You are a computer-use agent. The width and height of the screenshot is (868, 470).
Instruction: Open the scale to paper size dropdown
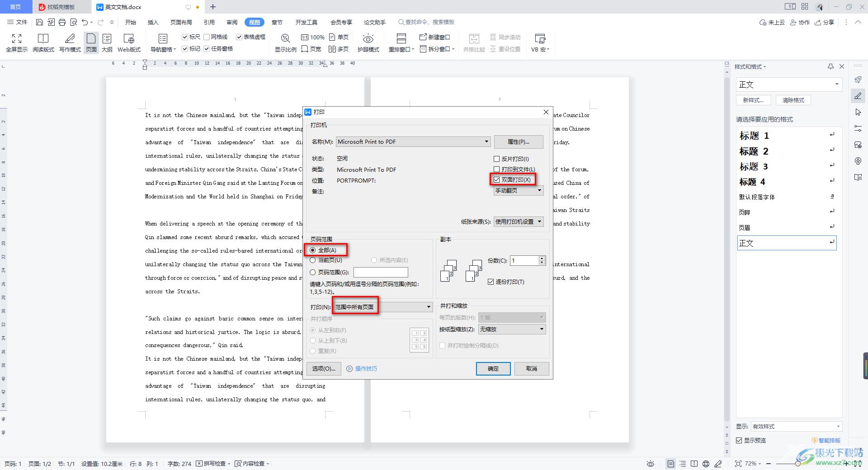pyautogui.click(x=512, y=329)
